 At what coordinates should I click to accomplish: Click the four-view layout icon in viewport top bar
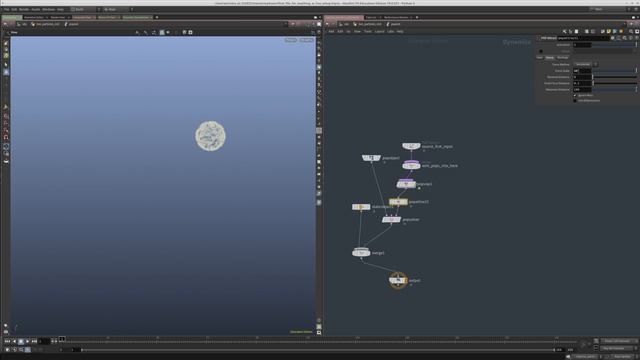[x=190, y=32]
